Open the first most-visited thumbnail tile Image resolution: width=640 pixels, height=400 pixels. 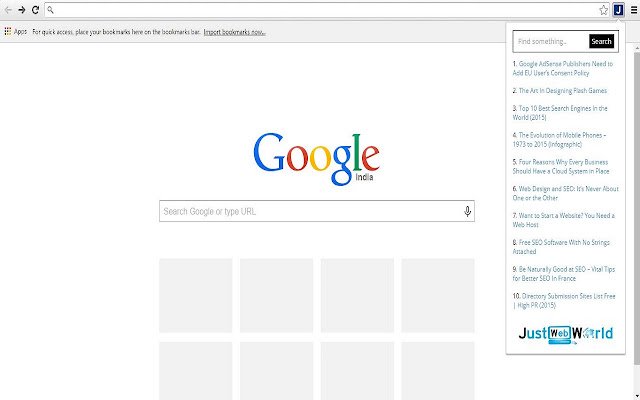pos(196,296)
